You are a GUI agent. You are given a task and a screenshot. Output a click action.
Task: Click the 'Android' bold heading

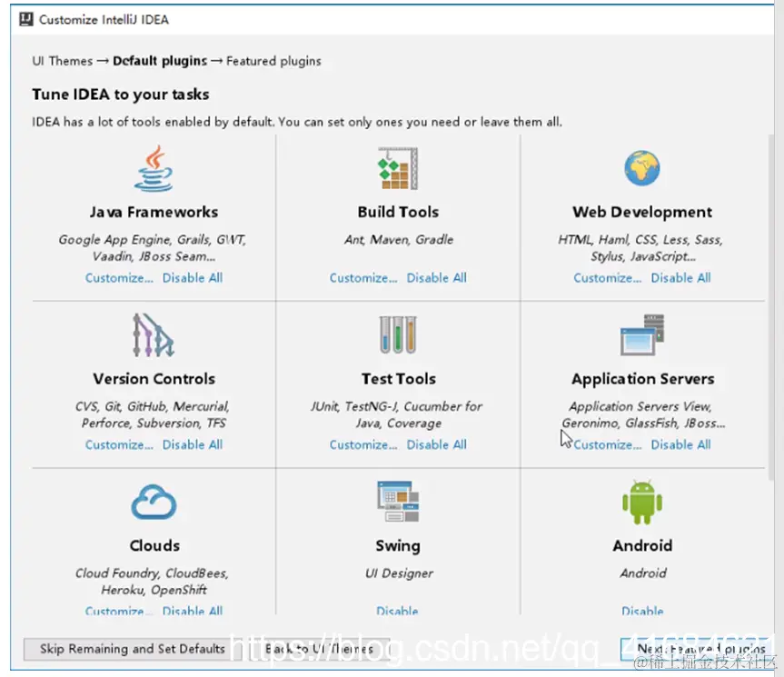(642, 545)
